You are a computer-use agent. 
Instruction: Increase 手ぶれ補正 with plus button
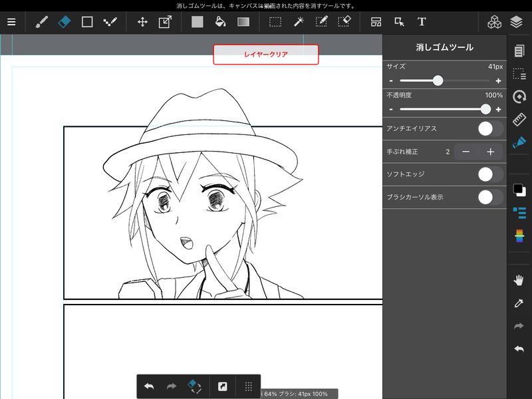(x=491, y=152)
